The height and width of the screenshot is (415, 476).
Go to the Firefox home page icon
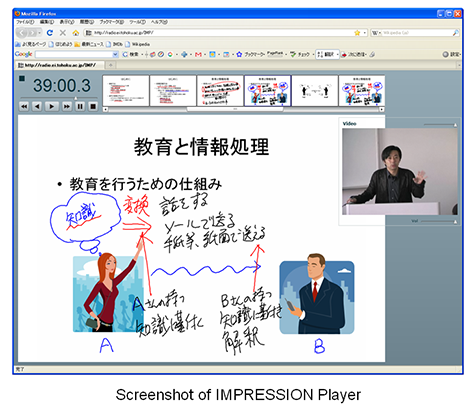pos(76,33)
